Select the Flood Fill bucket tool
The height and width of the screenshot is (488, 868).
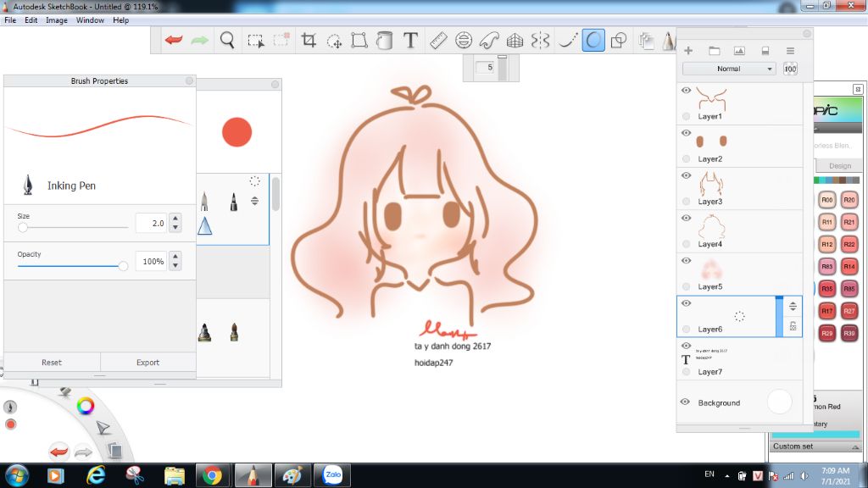click(x=384, y=41)
